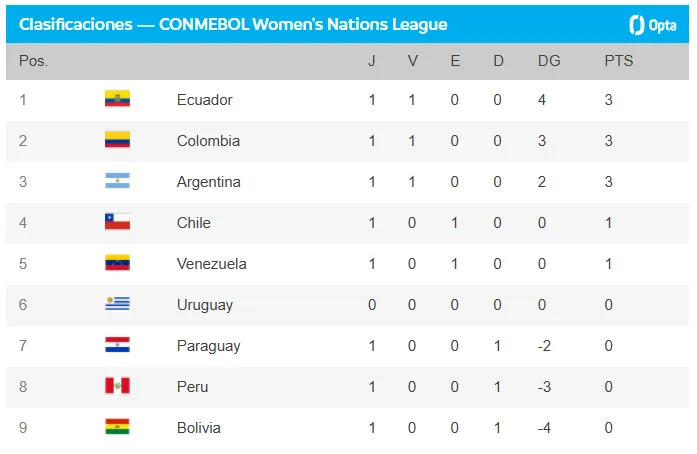Click the Chile flag icon

coord(117,222)
